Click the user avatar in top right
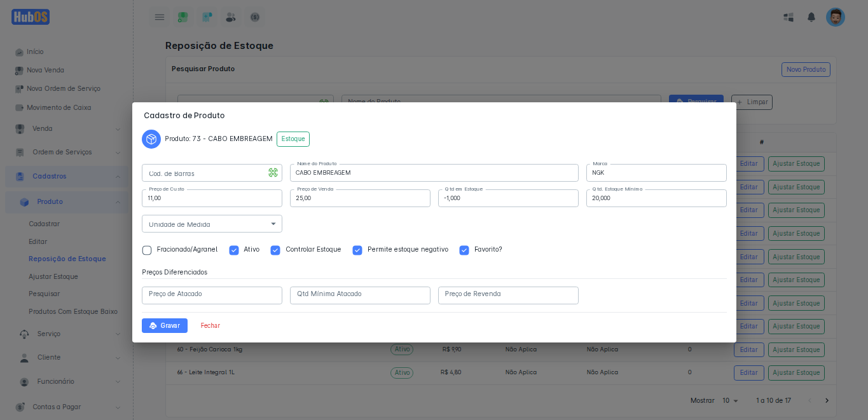This screenshot has width=868, height=420. [835, 17]
